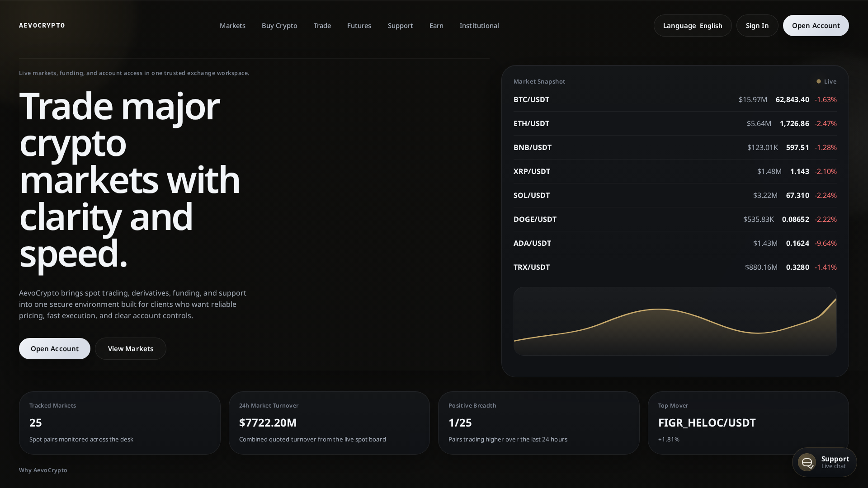Click the Why AevoCrypto section label
Viewport: 868px width, 488px height.
pyautogui.click(x=43, y=470)
